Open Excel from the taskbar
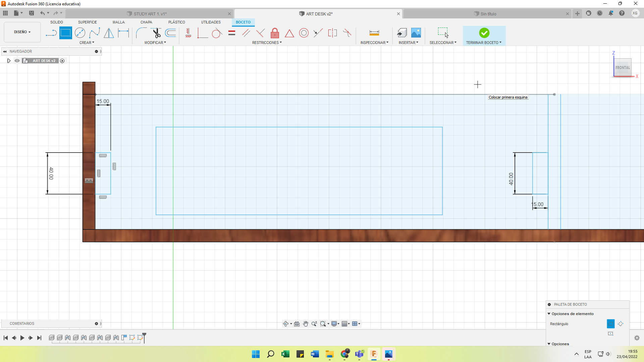 [x=285, y=354]
